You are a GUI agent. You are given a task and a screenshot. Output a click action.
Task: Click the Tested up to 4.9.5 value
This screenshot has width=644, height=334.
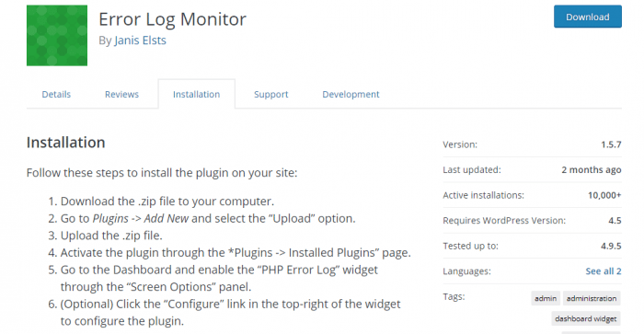(x=611, y=246)
